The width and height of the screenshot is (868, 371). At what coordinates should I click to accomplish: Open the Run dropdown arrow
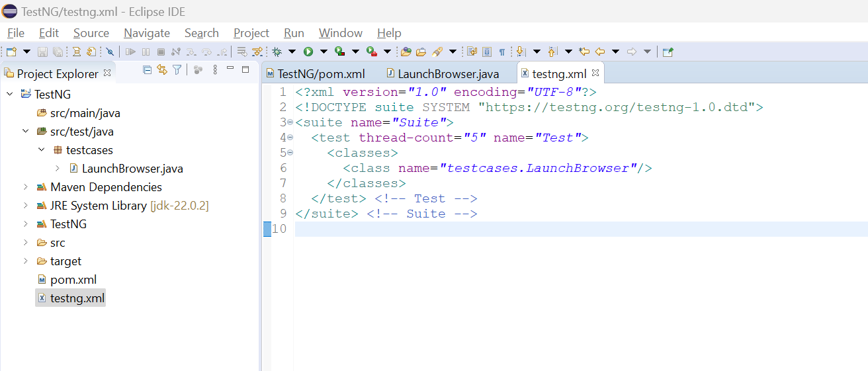click(324, 52)
